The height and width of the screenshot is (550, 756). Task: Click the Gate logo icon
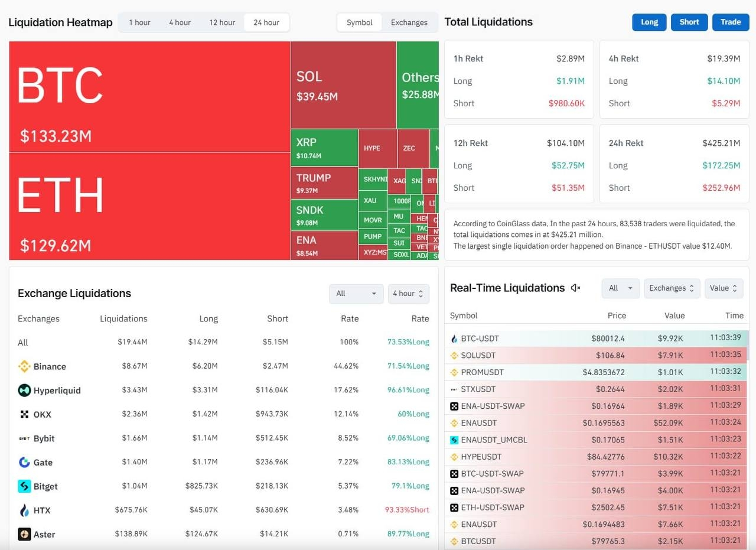[24, 462]
